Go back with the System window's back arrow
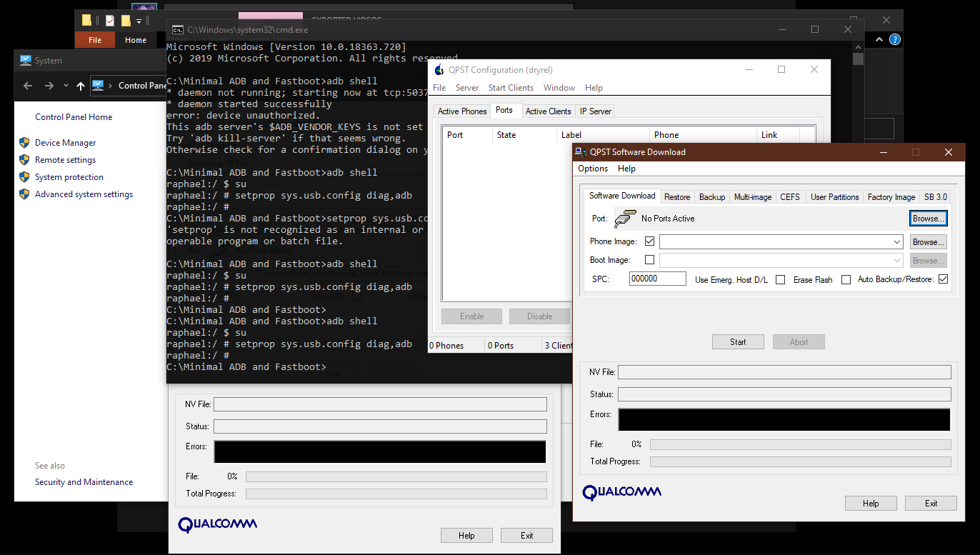The image size is (980, 555). point(28,86)
